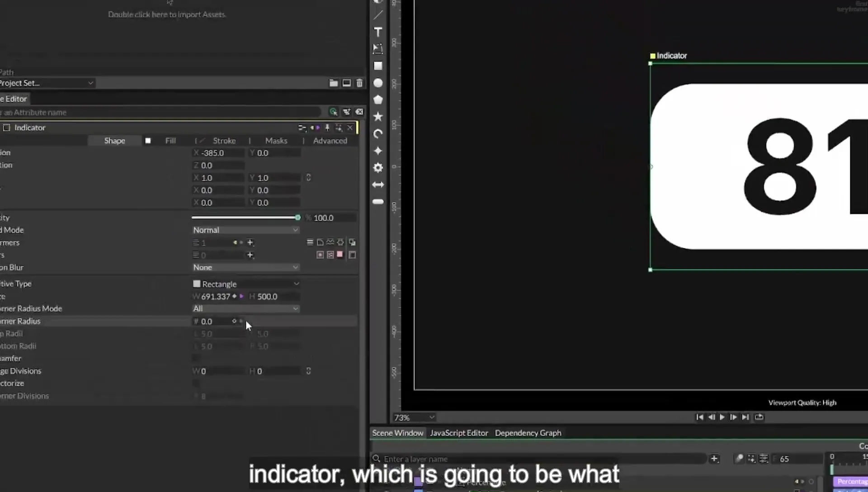Select the double-arrow shape tool

[x=378, y=184]
